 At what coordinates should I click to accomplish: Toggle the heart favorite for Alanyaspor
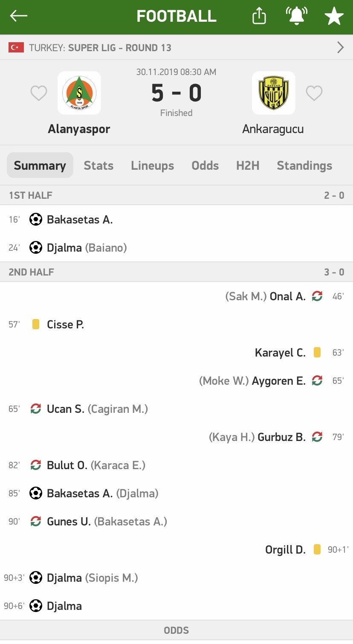[x=39, y=93]
